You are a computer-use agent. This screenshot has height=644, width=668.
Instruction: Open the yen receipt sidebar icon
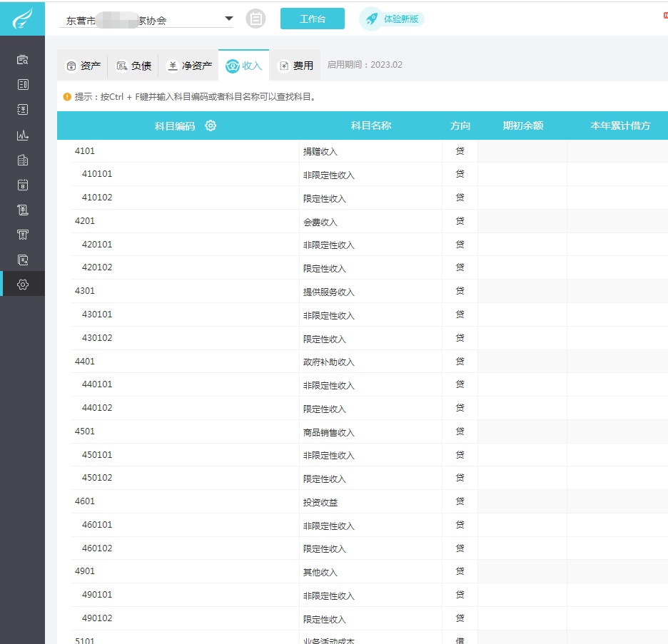pos(23,210)
